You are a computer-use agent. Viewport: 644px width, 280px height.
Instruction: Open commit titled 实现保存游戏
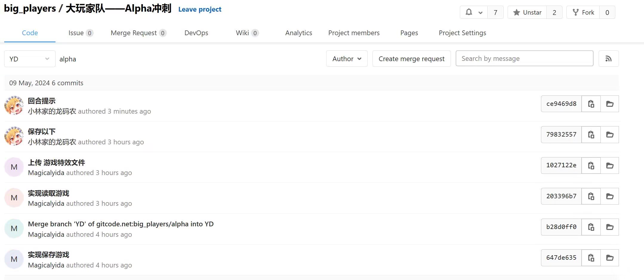49,255
